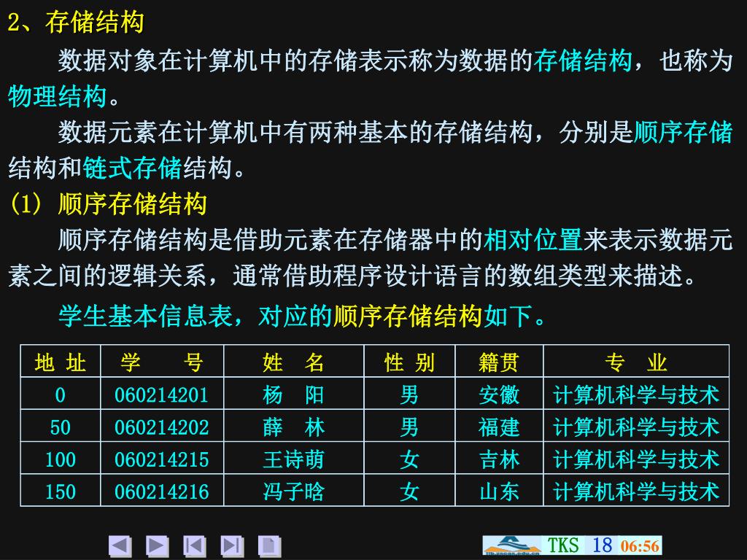Select student number 060214201

click(161, 394)
